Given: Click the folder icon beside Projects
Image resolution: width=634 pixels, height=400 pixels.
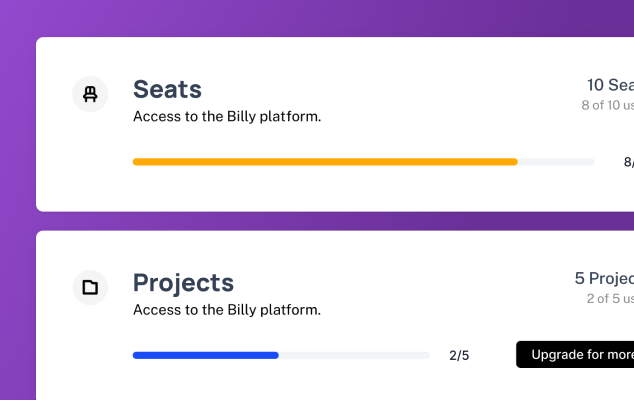Looking at the screenshot, I should click(90, 288).
